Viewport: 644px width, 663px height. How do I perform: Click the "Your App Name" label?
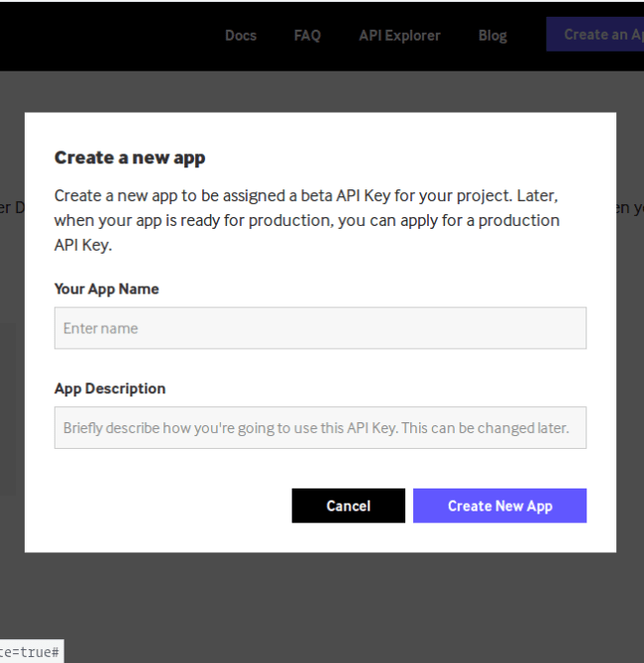(106, 289)
